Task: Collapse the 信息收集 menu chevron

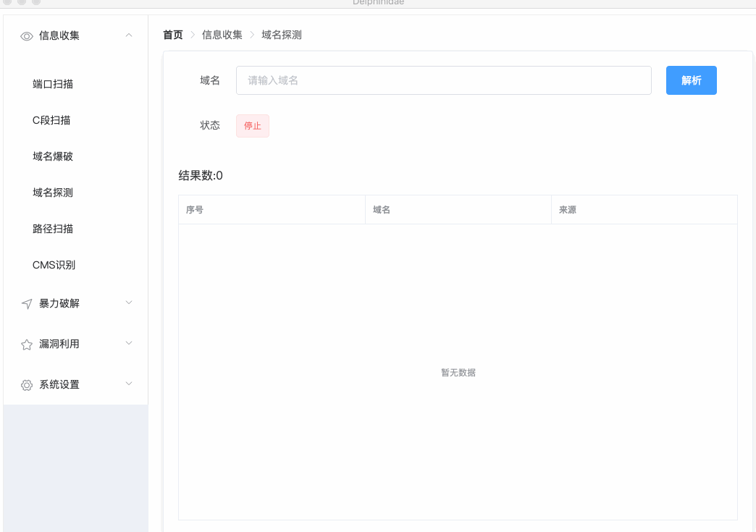Action: [x=129, y=35]
